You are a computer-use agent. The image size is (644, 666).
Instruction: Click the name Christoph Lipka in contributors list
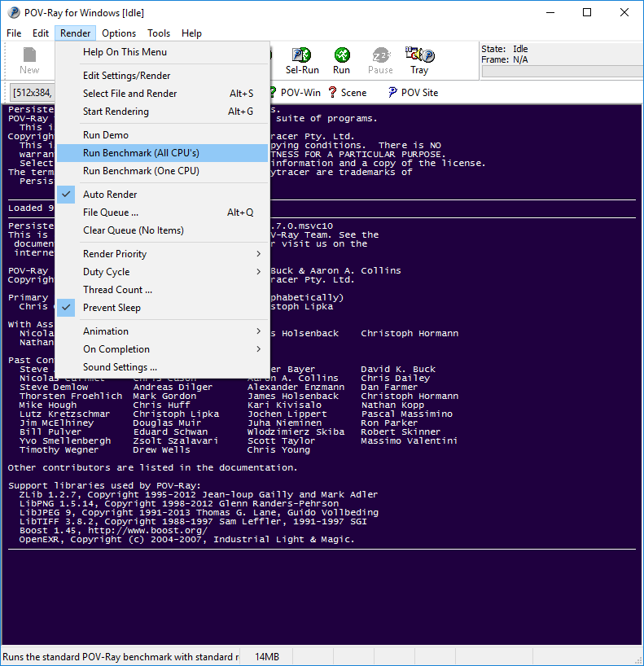(x=176, y=414)
